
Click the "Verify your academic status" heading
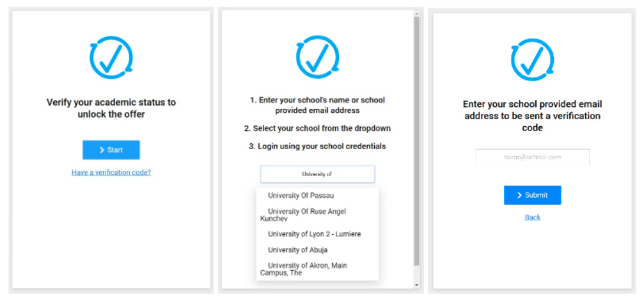pyautogui.click(x=111, y=108)
